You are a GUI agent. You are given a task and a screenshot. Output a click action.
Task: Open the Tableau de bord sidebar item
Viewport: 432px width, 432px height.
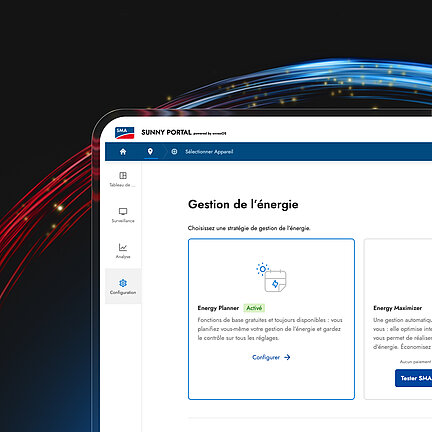(123, 179)
